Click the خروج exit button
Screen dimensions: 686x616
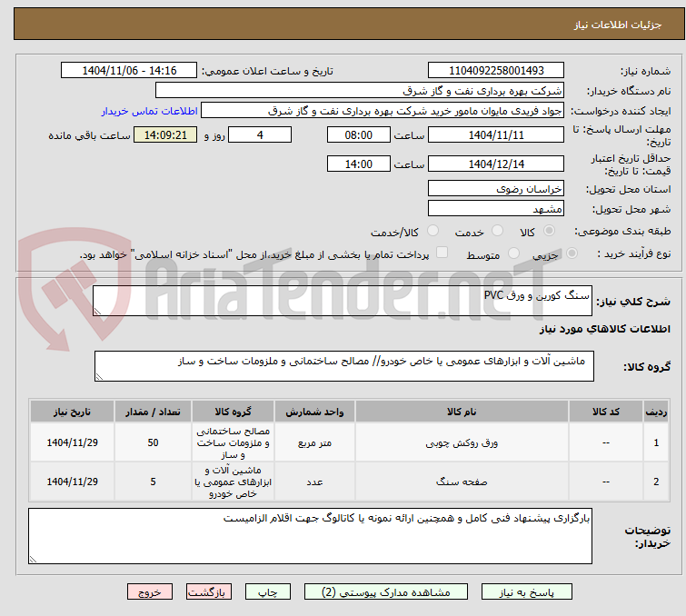click(150, 592)
